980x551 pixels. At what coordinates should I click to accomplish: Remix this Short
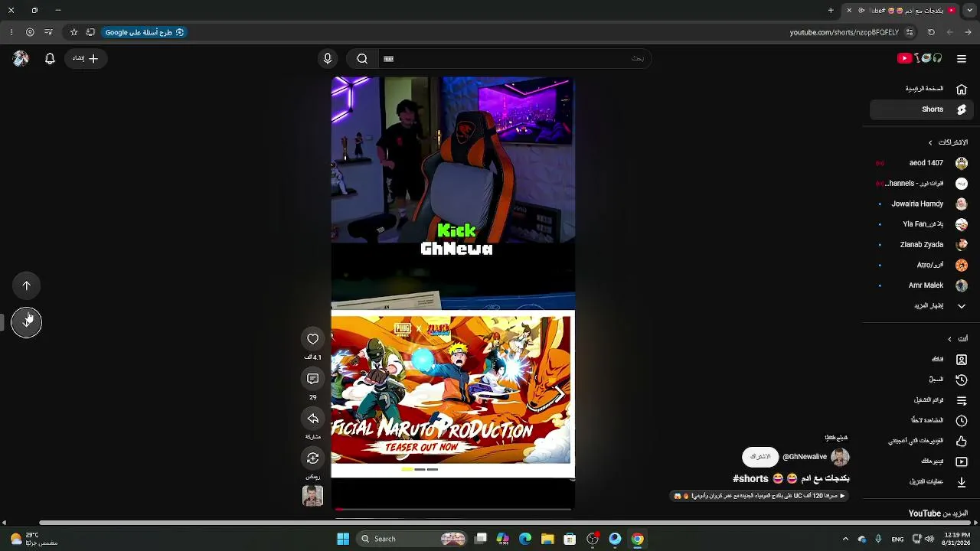tap(313, 458)
